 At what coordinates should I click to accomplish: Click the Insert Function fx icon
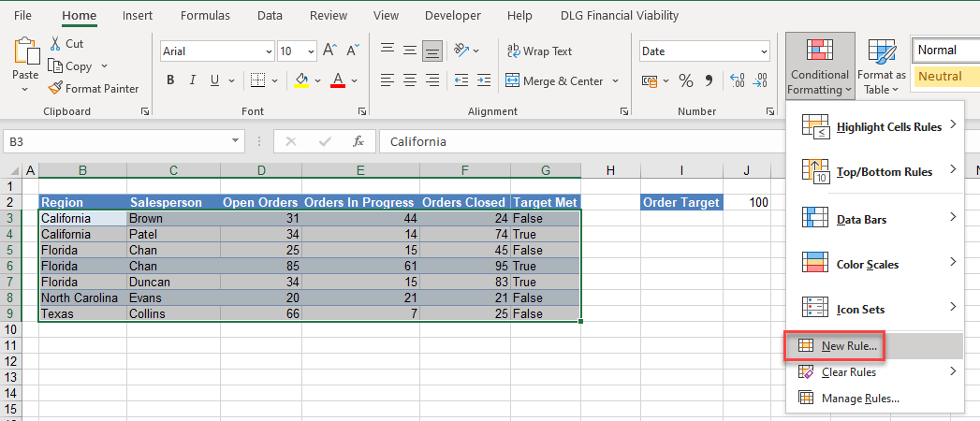(358, 141)
